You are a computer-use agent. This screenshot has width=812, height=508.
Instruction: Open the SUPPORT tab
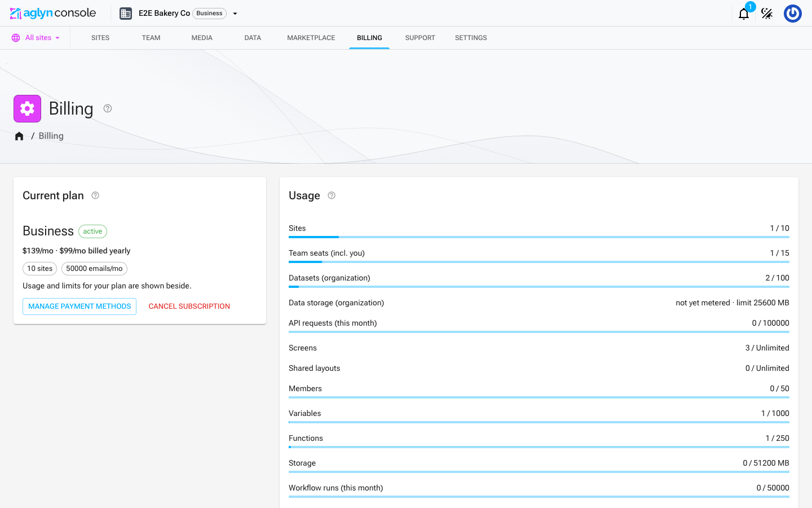[420, 38]
